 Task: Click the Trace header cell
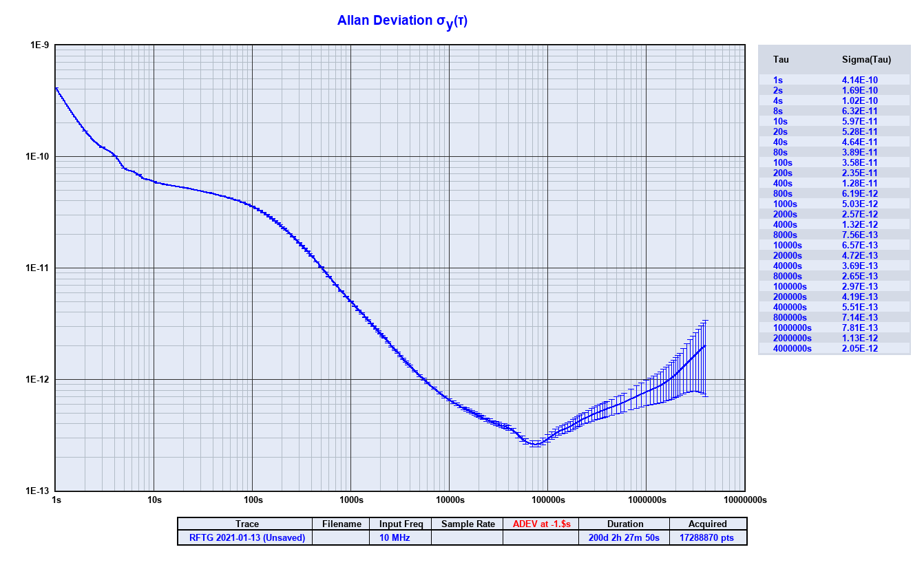246,524
